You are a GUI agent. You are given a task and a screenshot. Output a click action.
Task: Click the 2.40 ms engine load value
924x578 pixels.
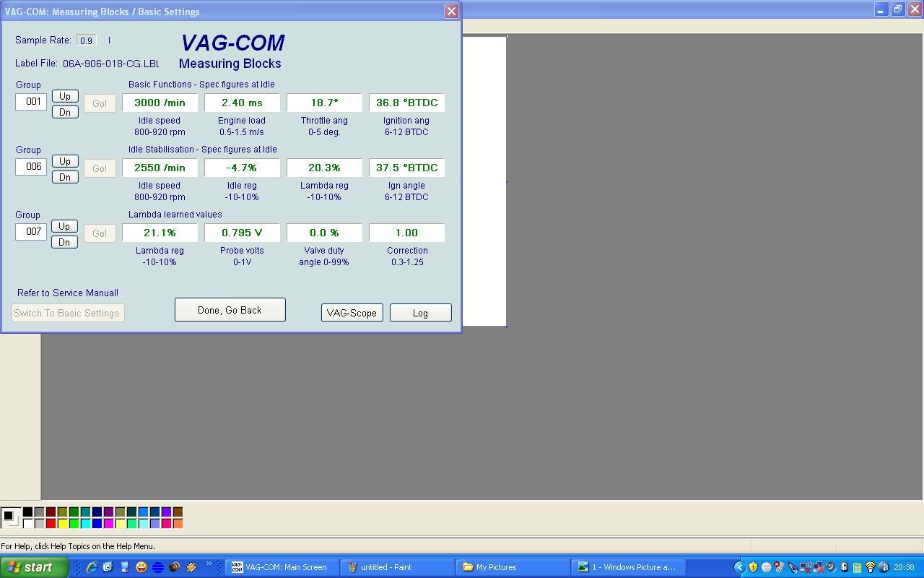point(242,103)
